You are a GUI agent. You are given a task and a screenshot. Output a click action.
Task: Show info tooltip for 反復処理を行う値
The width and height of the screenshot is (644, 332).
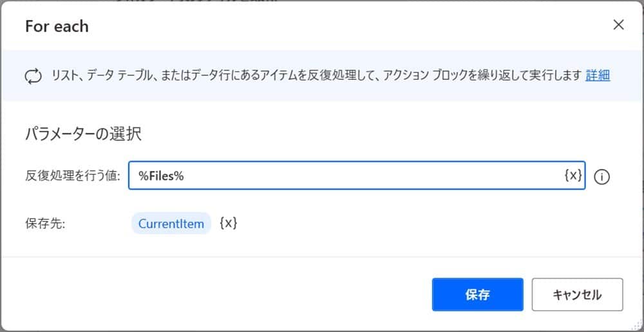coord(601,177)
